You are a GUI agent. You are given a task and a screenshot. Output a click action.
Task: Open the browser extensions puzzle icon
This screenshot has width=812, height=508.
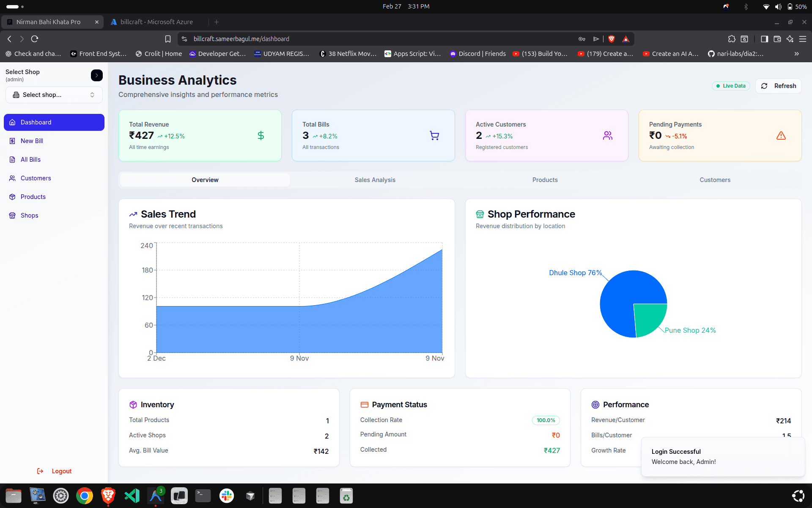click(732, 39)
